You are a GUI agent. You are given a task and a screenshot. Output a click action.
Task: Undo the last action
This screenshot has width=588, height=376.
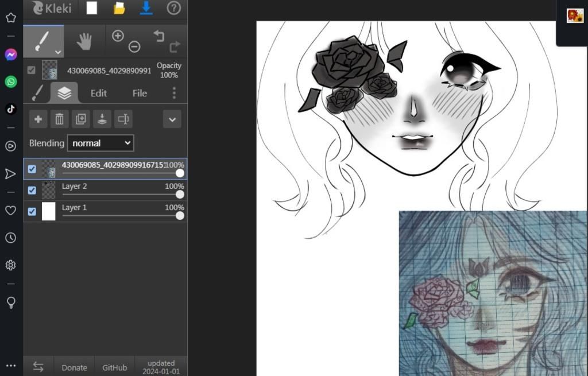coord(159,36)
